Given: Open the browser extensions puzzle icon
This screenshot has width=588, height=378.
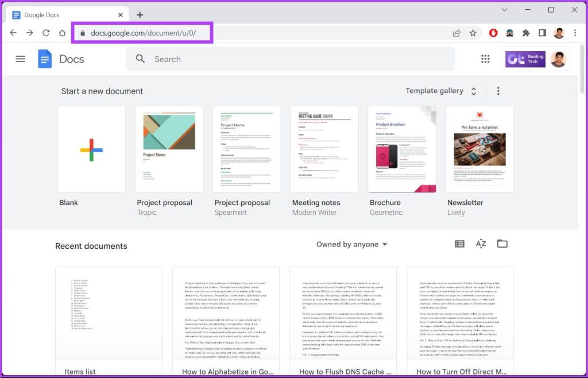Looking at the screenshot, I should (526, 33).
